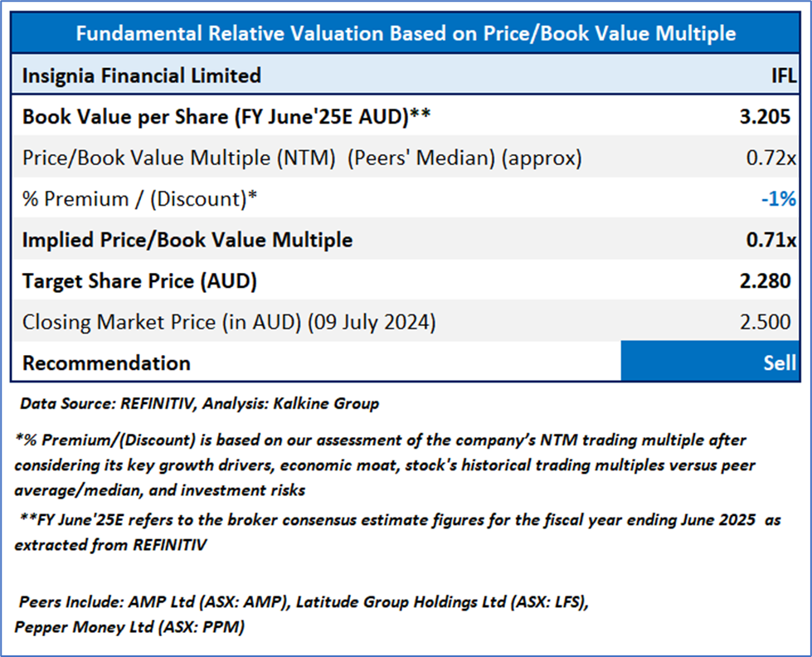Select the footnote starting '*% Premium/(Discount) is based on'
812x657 pixels.
[381, 440]
